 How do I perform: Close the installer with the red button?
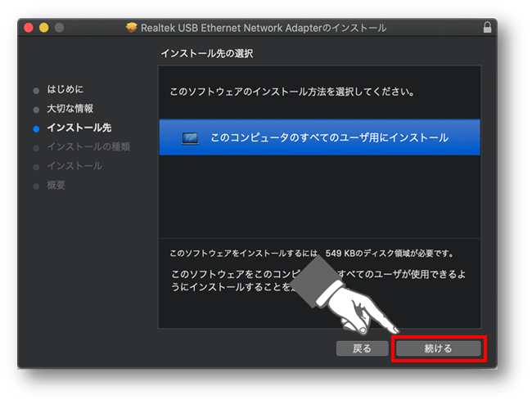29,28
